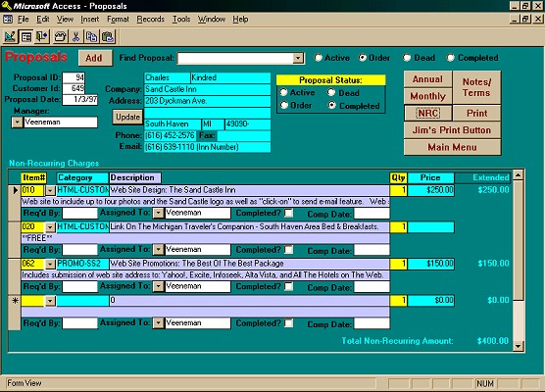Open the View menu
This screenshot has width=545, height=392.
65,20
